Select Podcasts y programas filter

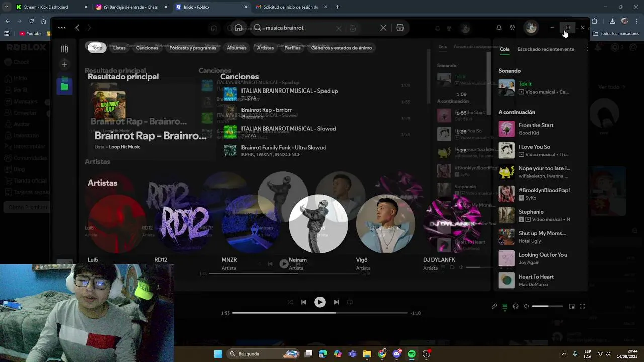(x=193, y=48)
